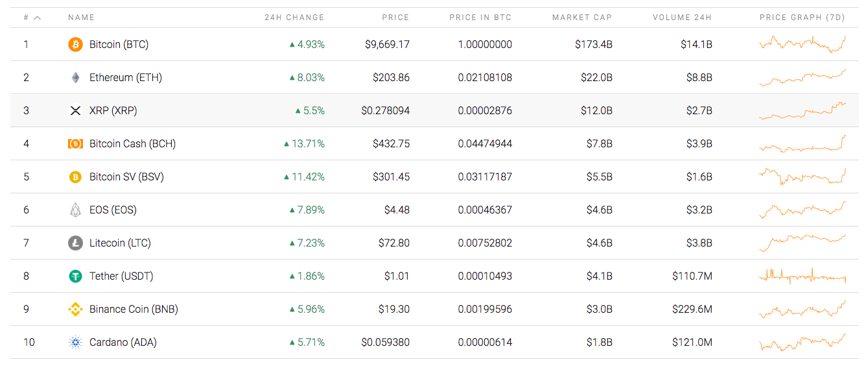
Task: Click the Ethereum (ETH) diamond logo
Action: [76, 77]
